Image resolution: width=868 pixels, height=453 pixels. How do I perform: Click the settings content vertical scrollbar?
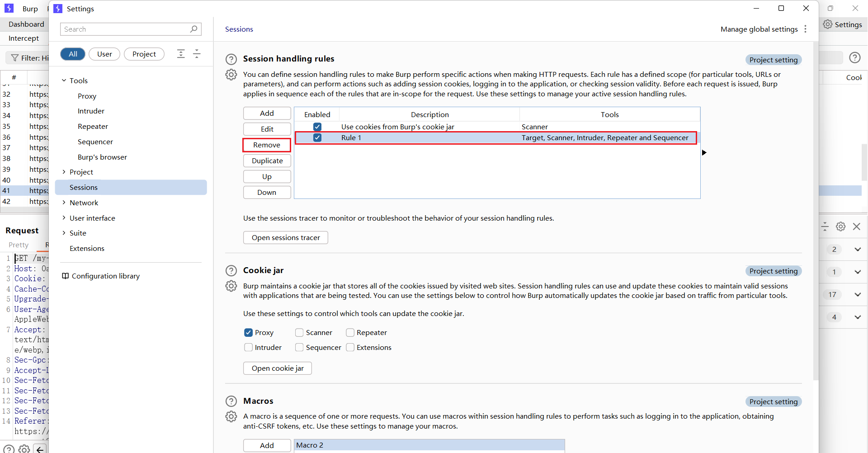815,210
